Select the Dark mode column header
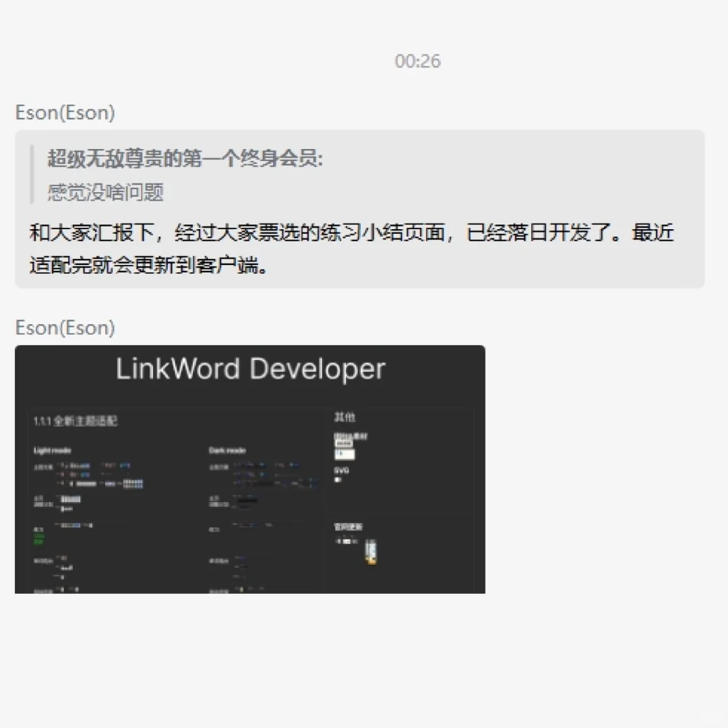The height and width of the screenshot is (728, 728). click(227, 450)
